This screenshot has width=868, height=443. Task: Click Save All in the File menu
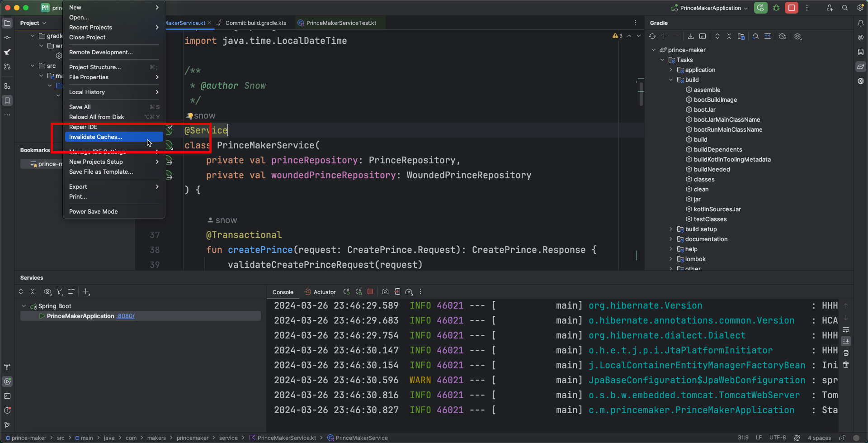click(x=113, y=107)
